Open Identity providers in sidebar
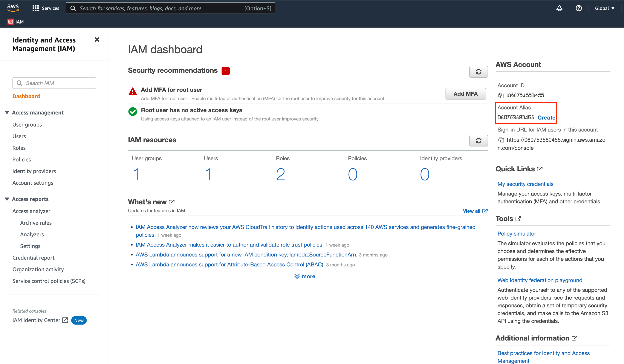The image size is (624, 364). (34, 171)
